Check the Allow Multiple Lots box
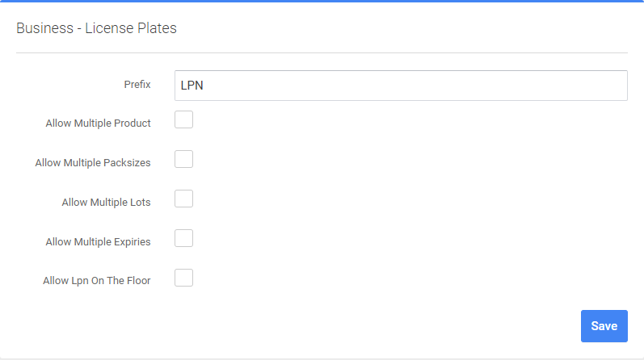The width and height of the screenshot is (644, 360). point(183,199)
